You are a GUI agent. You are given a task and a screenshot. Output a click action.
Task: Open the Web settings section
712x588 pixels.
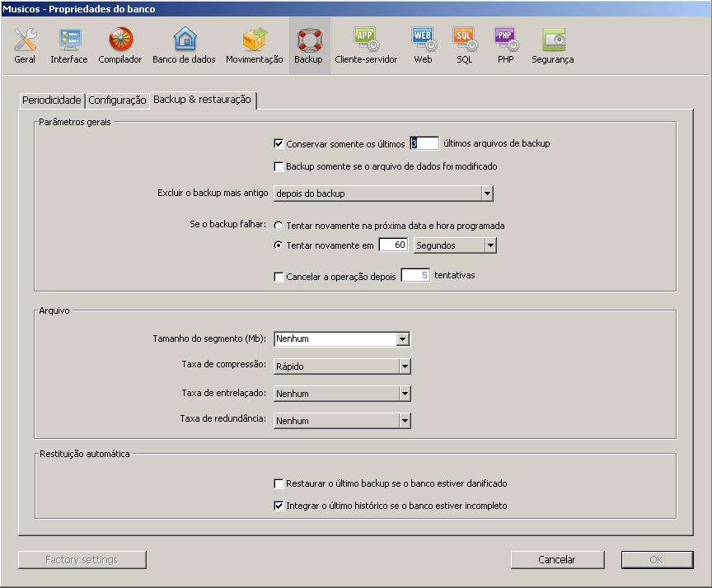[424, 46]
